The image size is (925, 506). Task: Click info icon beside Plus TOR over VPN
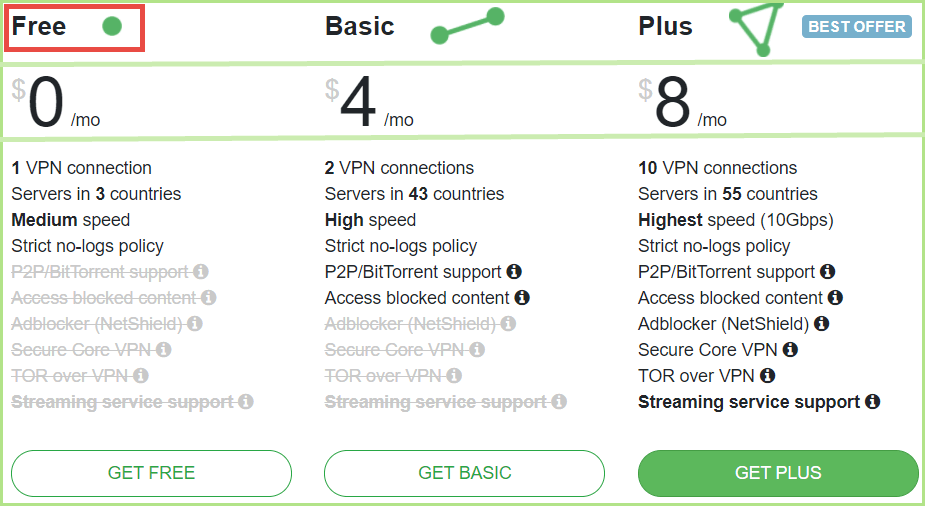[x=767, y=376]
